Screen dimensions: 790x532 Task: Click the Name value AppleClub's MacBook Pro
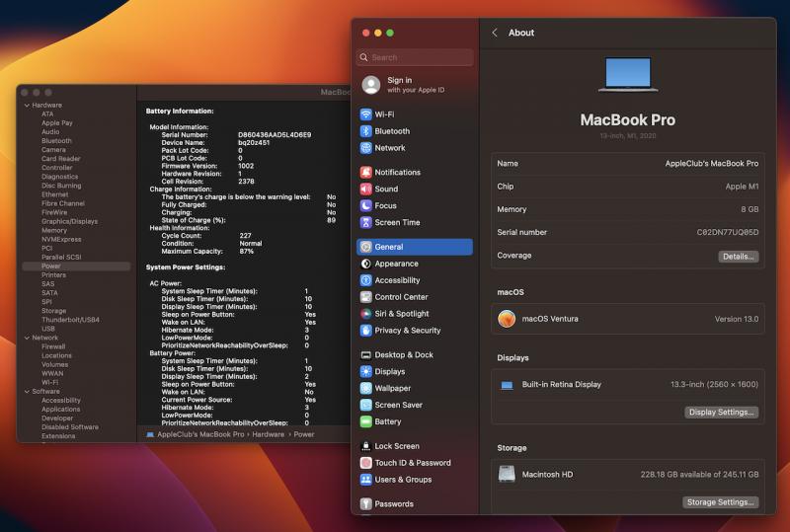[x=711, y=164]
